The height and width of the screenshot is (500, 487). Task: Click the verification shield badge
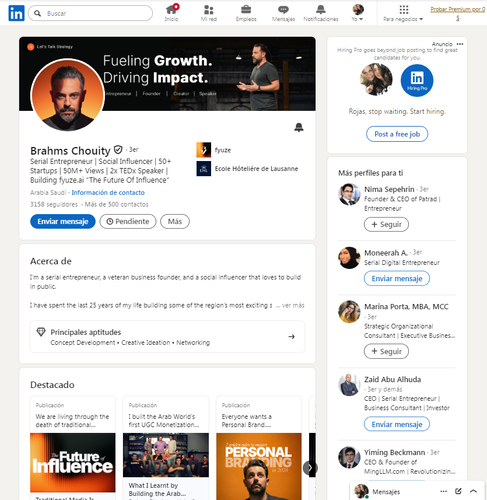tap(118, 150)
